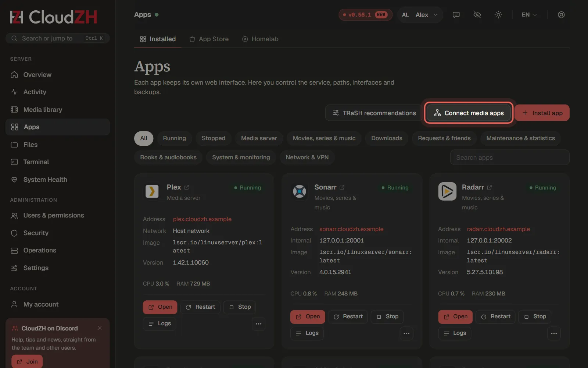Toggle the privacy eye-off icon
The height and width of the screenshot is (368, 588).
[x=477, y=15]
